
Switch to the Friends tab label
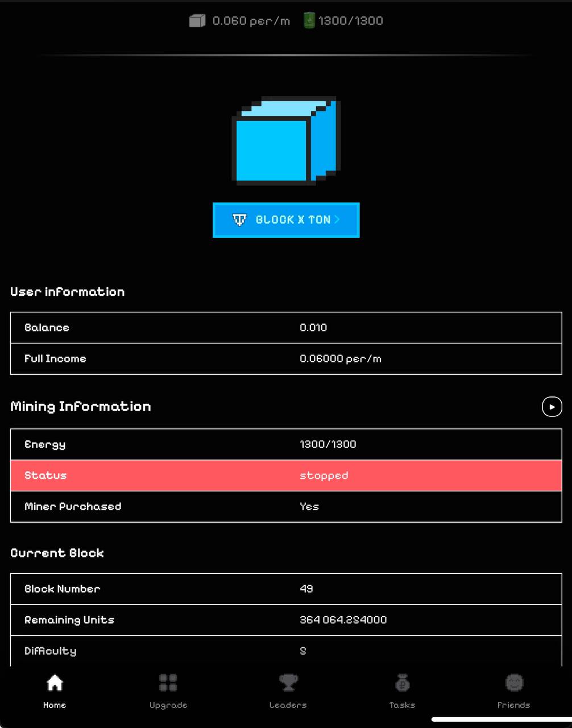514,705
